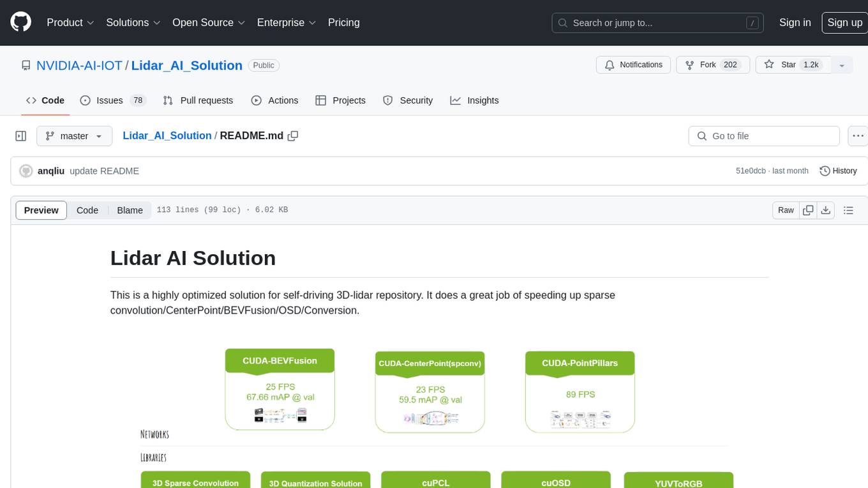Switch to Blame view
This screenshot has width=868, height=488.
(x=130, y=210)
